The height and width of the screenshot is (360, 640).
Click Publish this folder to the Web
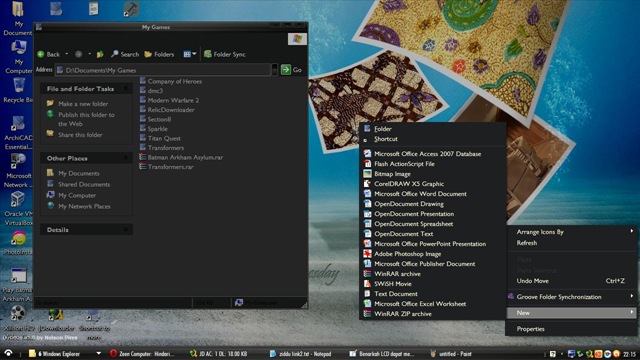coord(86,119)
